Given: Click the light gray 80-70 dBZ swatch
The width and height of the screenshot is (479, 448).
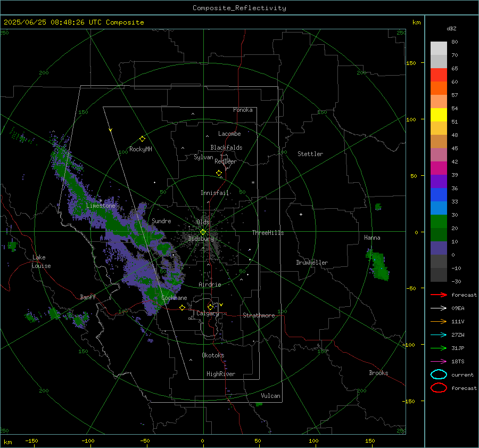Looking at the screenshot, I should coord(439,48).
